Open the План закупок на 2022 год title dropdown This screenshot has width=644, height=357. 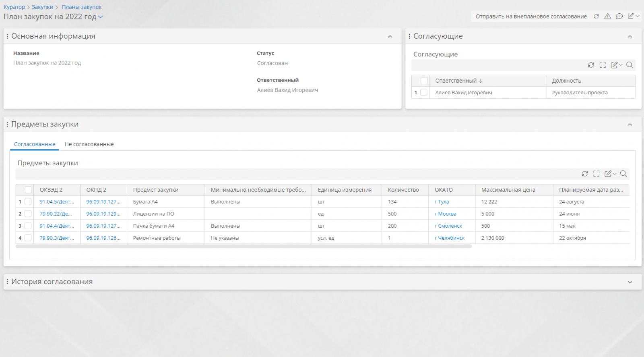tap(101, 17)
